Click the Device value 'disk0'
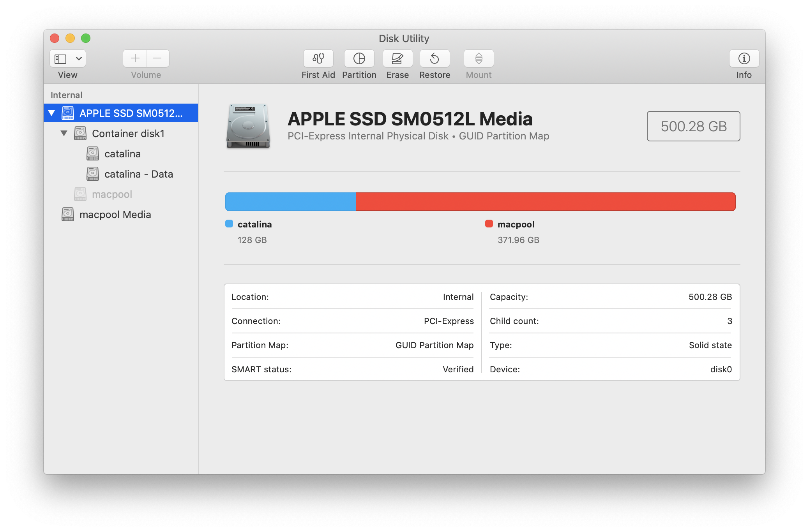 [x=721, y=369]
